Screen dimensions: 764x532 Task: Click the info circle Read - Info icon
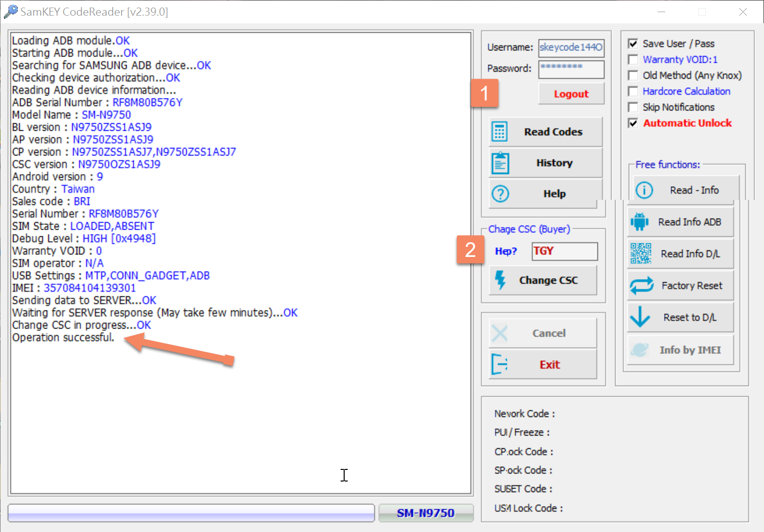pyautogui.click(x=644, y=190)
